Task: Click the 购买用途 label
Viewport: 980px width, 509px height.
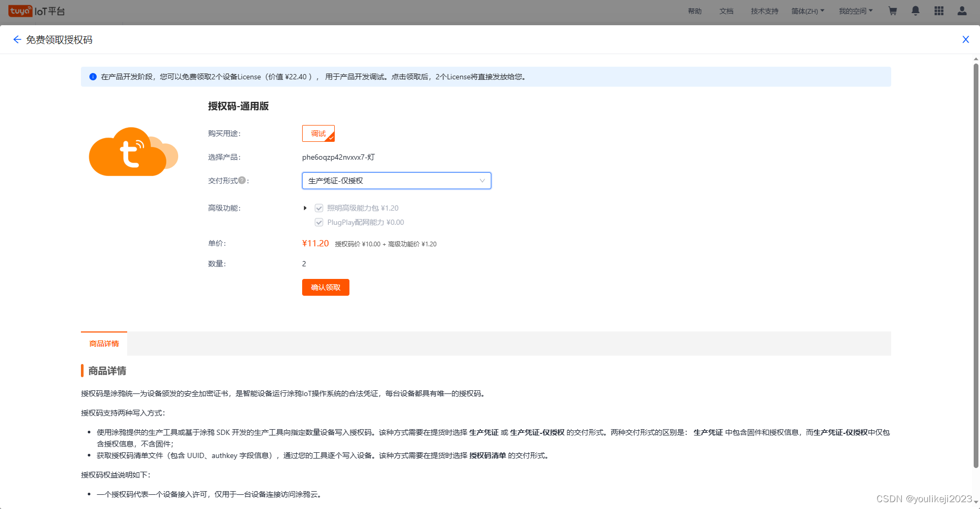Action: coord(224,133)
